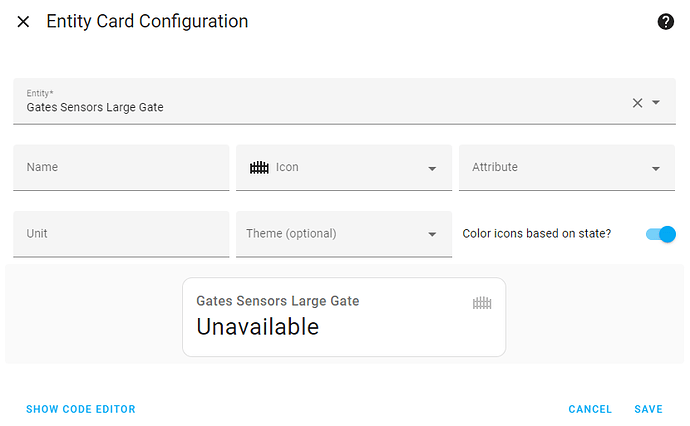This screenshot has width=690, height=426.
Task: Close the Entity Card Configuration dialog
Action: click(x=23, y=22)
